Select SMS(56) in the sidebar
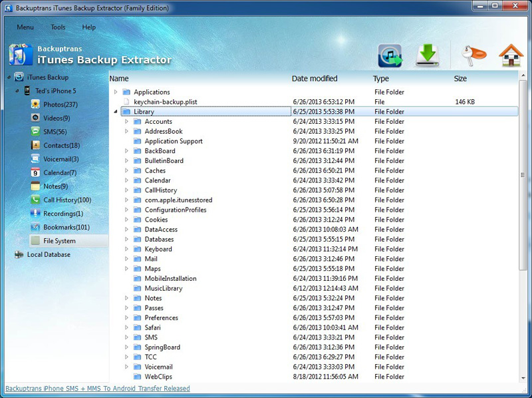This screenshot has height=398, width=532. click(x=55, y=132)
